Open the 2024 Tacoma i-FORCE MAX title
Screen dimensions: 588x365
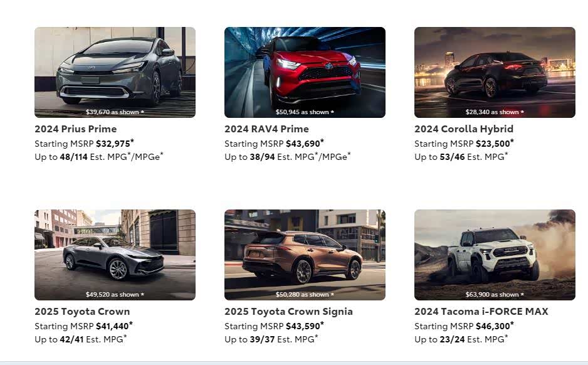pyautogui.click(x=481, y=312)
